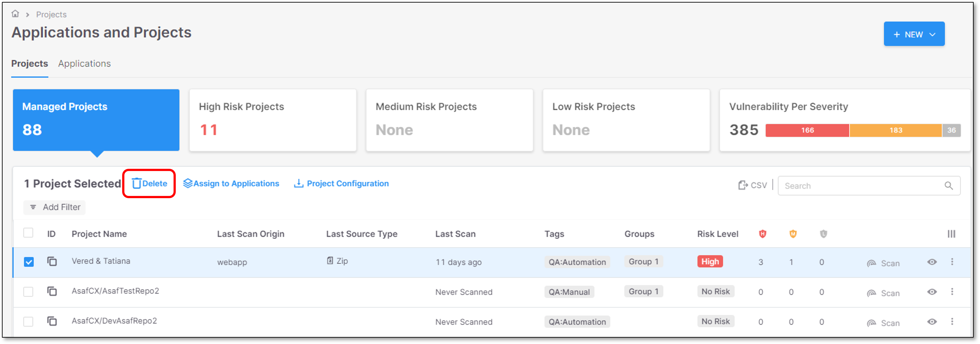
Task: View AsafCX/AsafTestRepo2 via eye icon
Action: click(932, 292)
